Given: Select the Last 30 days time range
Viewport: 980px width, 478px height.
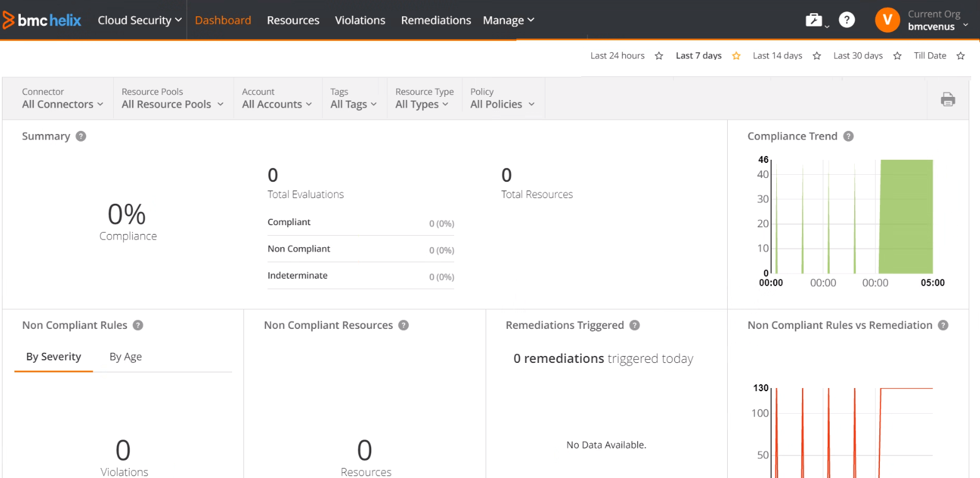Looking at the screenshot, I should [x=857, y=55].
